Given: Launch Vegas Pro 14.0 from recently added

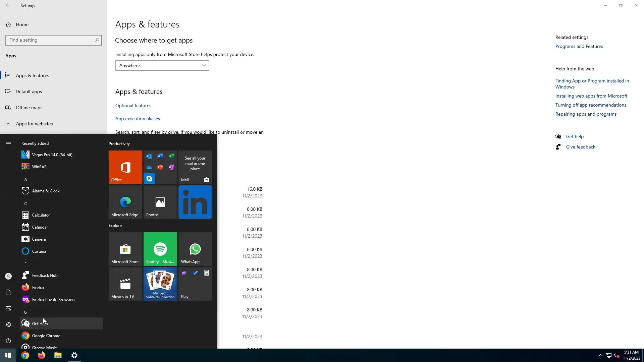Looking at the screenshot, I should point(52,155).
